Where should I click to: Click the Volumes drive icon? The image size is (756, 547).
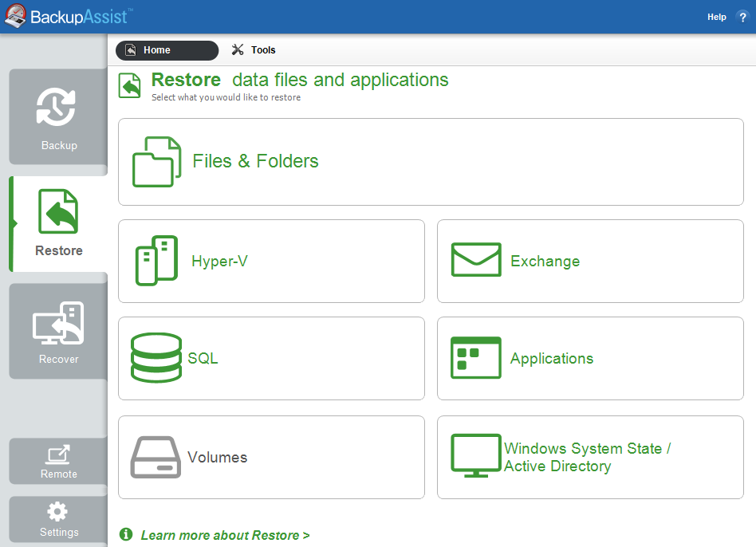pyautogui.click(x=156, y=458)
